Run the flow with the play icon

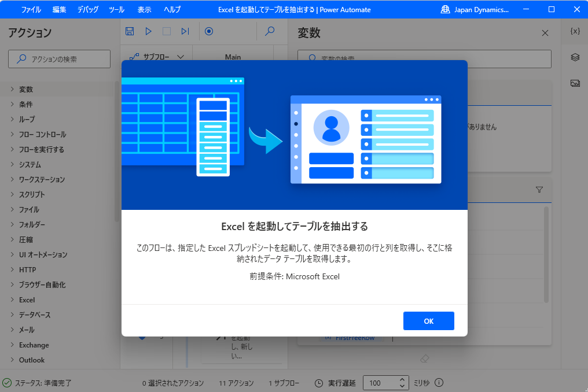point(149,31)
